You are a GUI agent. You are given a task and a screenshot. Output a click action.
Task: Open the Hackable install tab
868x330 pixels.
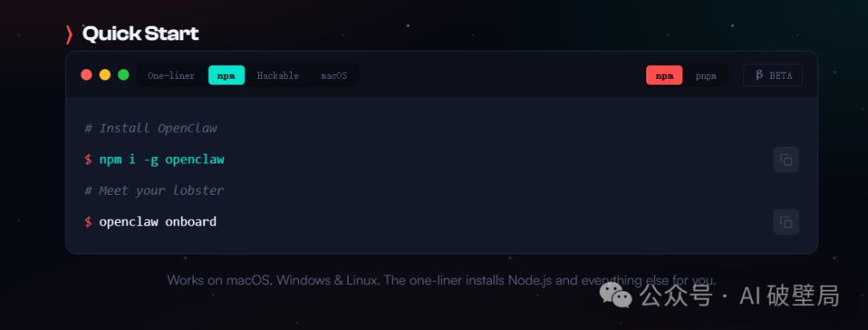[x=278, y=76]
